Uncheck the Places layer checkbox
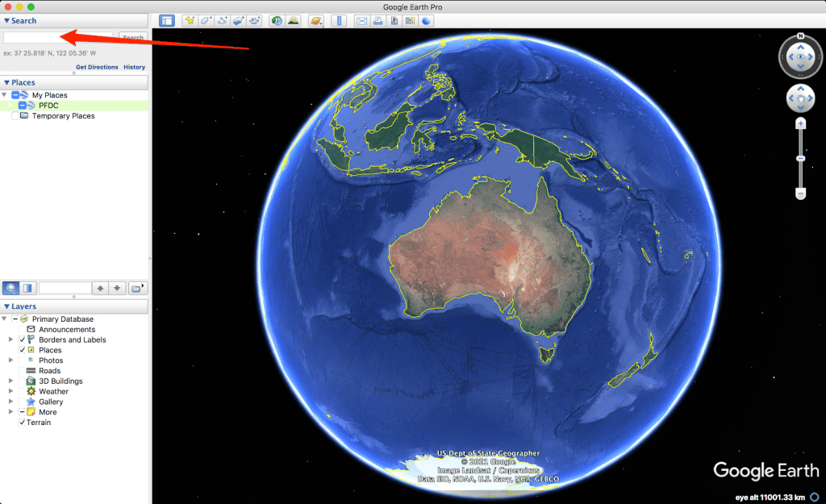Screen dimensions: 826x504 (x=22, y=350)
